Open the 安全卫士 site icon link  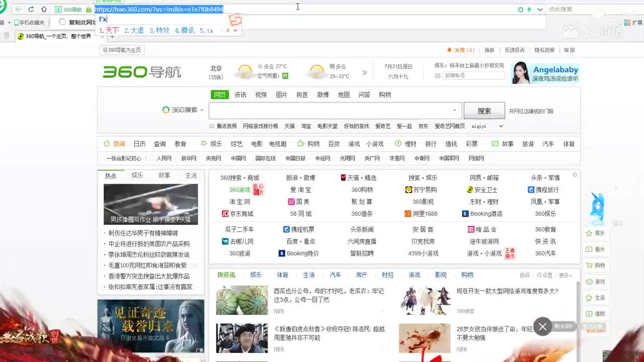coord(470,190)
